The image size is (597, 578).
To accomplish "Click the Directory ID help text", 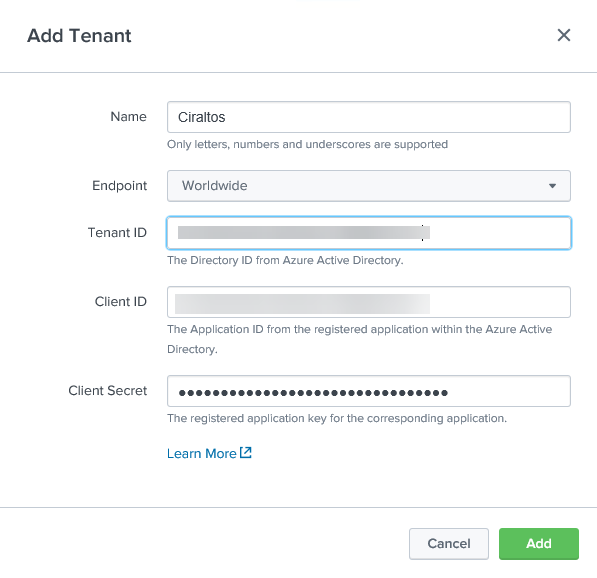I will 285,260.
